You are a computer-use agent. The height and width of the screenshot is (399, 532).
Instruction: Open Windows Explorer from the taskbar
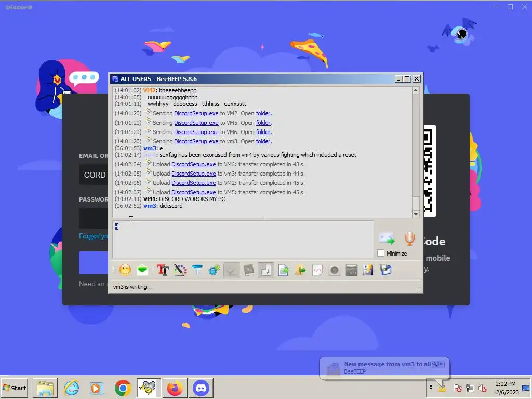pyautogui.click(x=45, y=388)
